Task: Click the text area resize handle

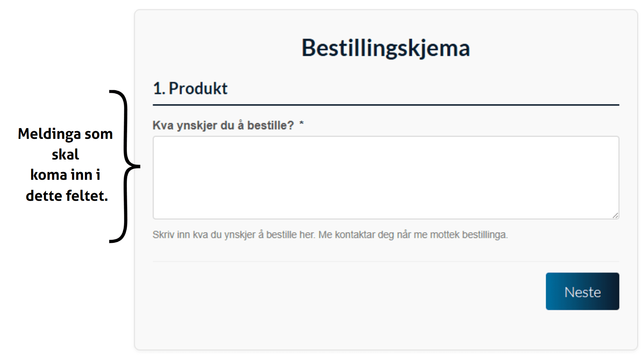Action: [x=615, y=216]
